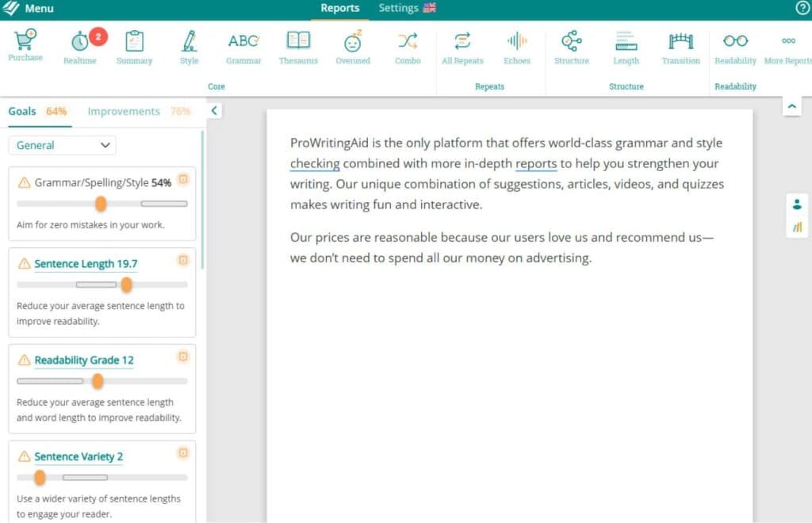Image resolution: width=812 pixels, height=523 pixels.
Task: Open the Improvements tab
Action: coord(123,111)
